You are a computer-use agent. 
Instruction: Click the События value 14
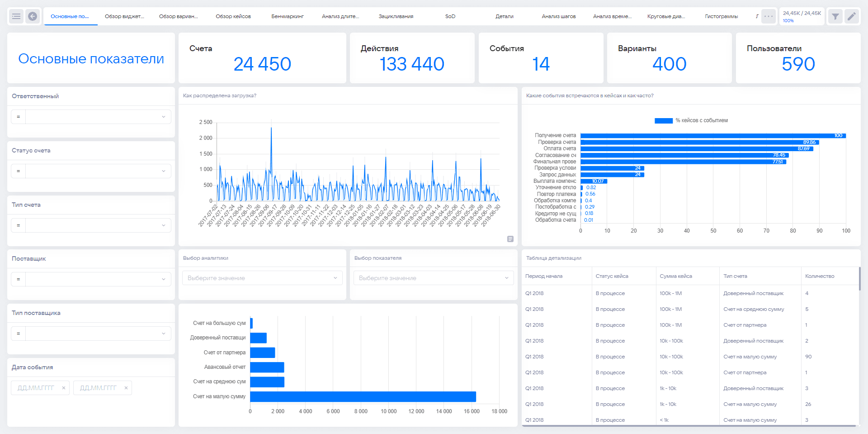(x=541, y=64)
